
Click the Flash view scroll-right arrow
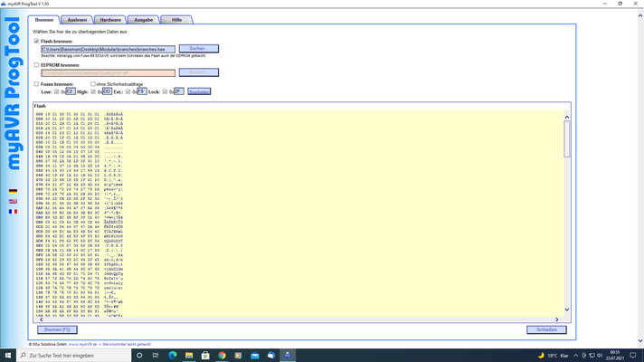[x=557, y=319]
